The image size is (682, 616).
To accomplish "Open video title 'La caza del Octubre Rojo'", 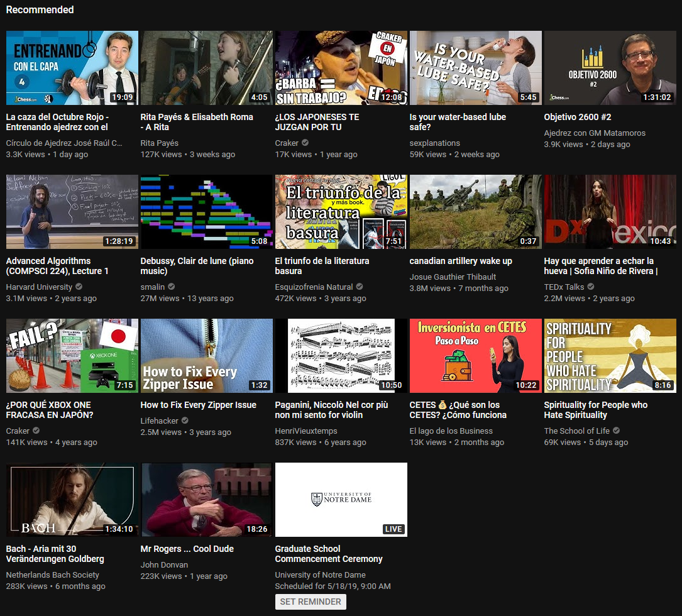I will [57, 122].
